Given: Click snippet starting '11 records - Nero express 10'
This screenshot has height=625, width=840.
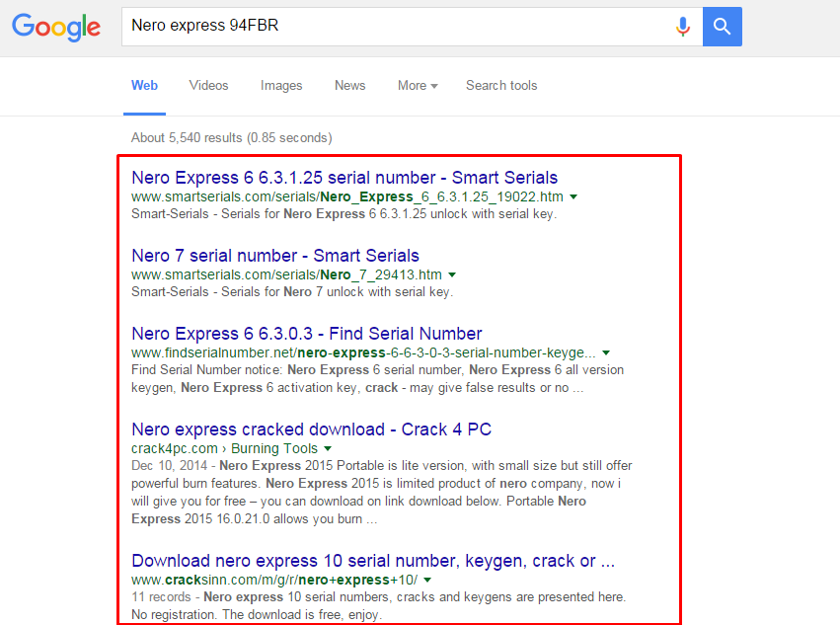Looking at the screenshot, I should [x=379, y=605].
